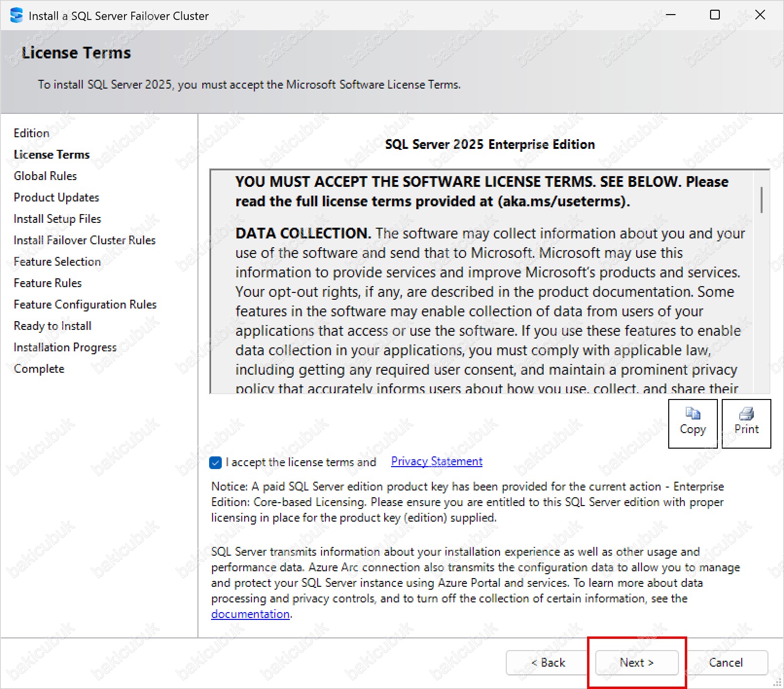Maximize the installer window
The width and height of the screenshot is (784, 689).
(x=714, y=15)
